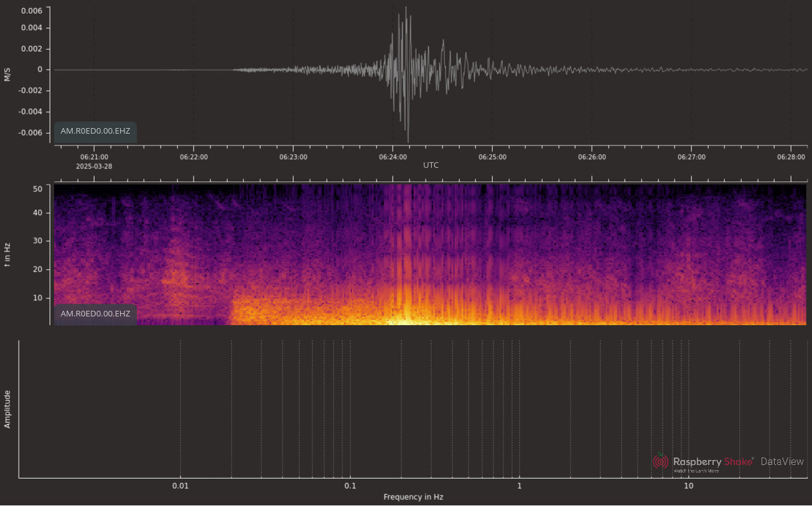Click the DataView watermark text
This screenshot has width=812, height=506.
782,461
